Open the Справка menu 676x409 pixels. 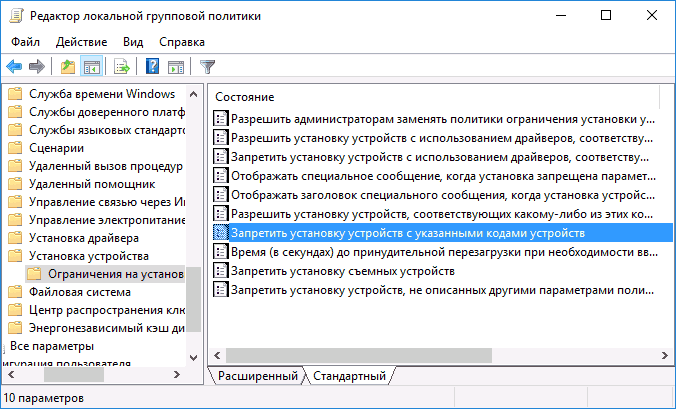[x=182, y=42]
